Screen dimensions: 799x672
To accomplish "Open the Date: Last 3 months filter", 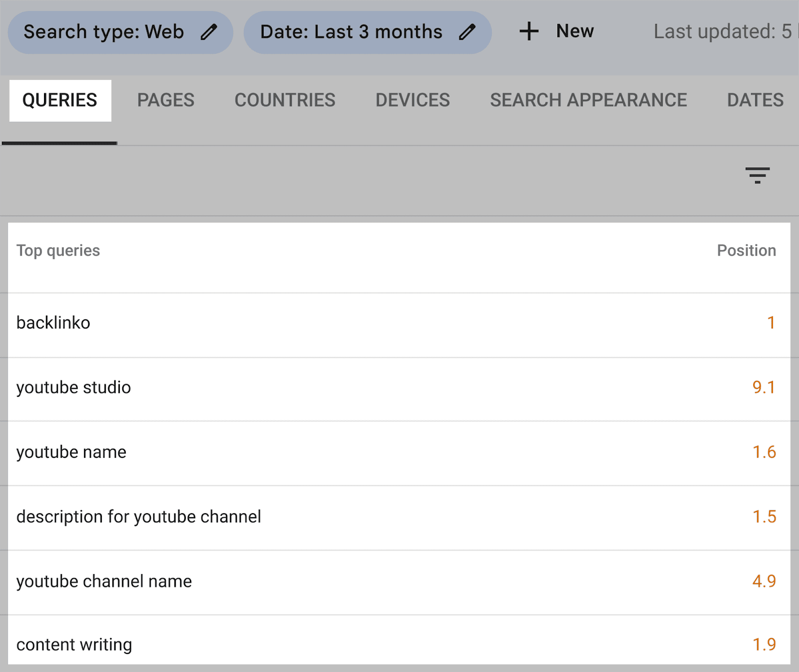I will [351, 32].
